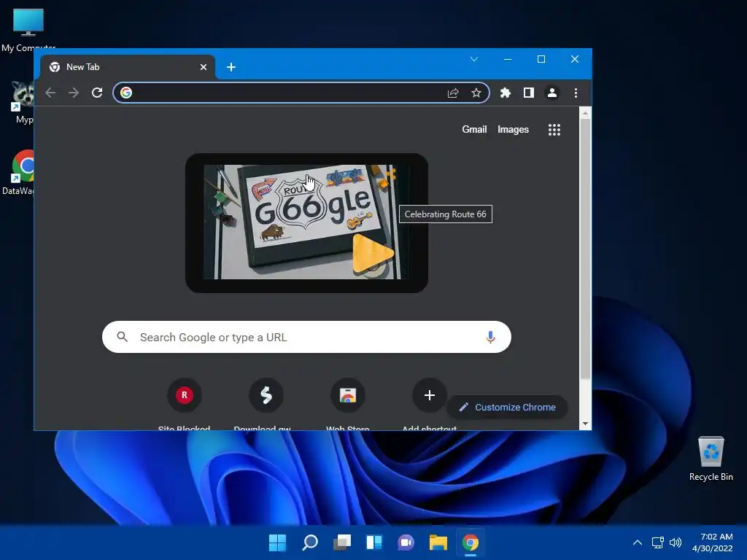Open the Extensions puzzle icon
Image resolution: width=747 pixels, height=560 pixels.
506,93
